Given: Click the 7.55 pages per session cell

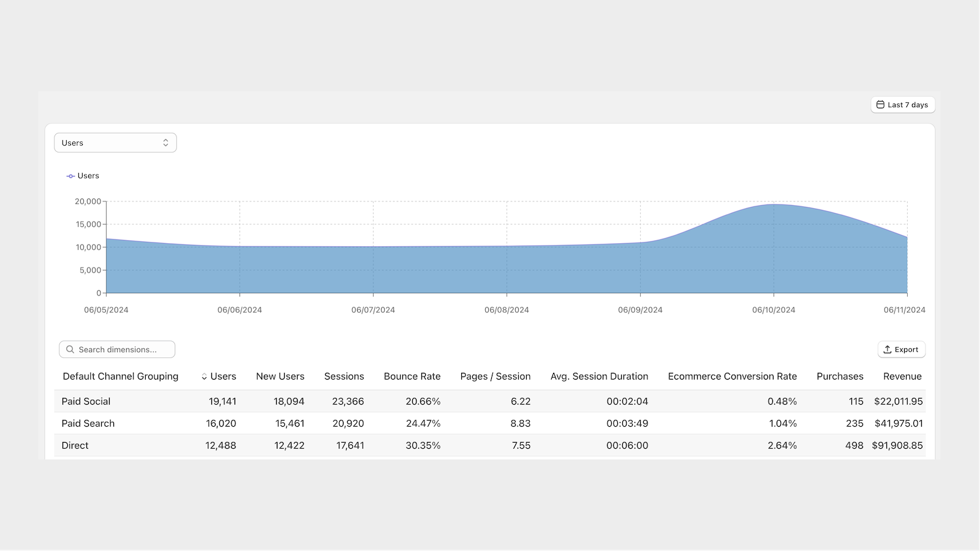Looking at the screenshot, I should (x=521, y=446).
